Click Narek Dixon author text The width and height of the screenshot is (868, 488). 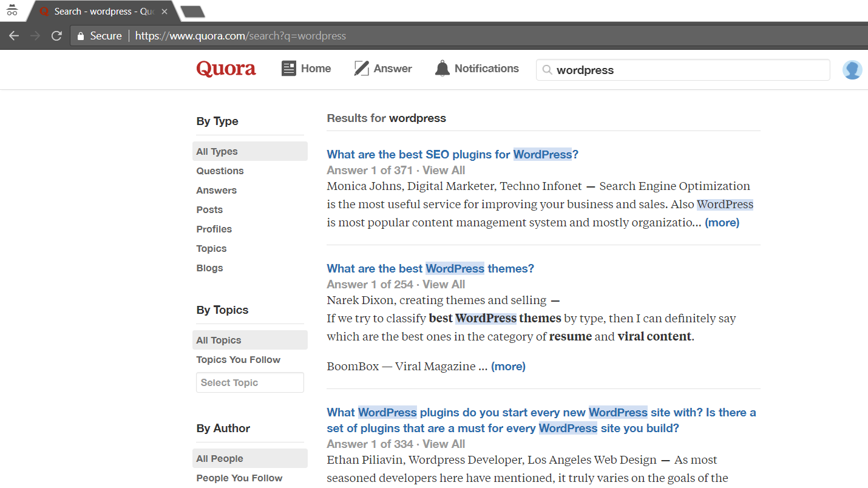pos(360,300)
